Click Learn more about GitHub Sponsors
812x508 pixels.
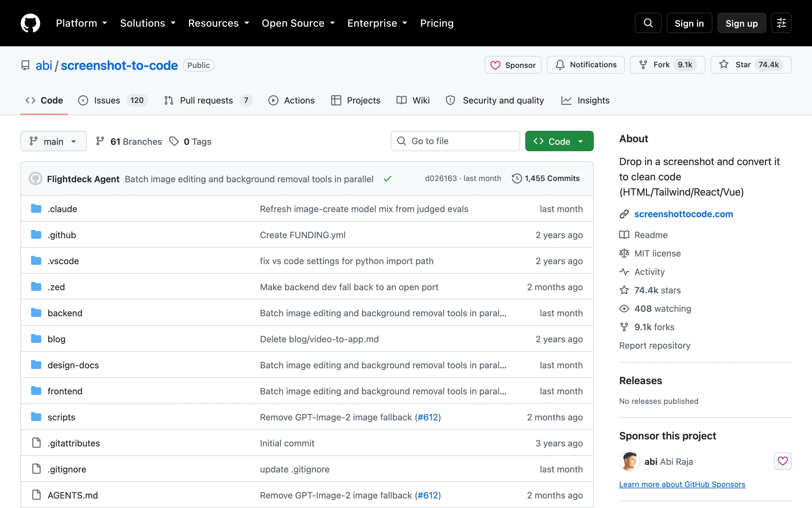(x=682, y=484)
